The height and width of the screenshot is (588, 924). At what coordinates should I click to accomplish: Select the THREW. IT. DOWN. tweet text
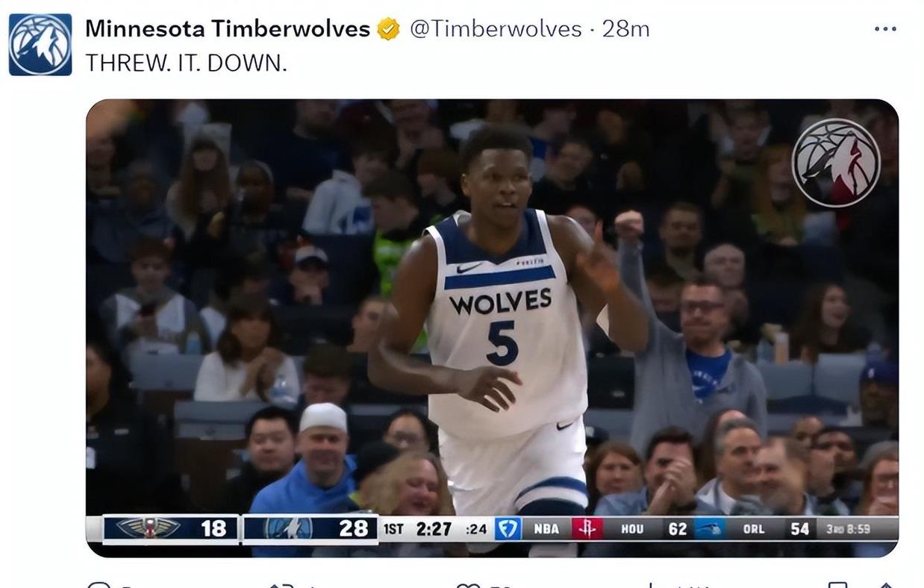tap(186, 63)
